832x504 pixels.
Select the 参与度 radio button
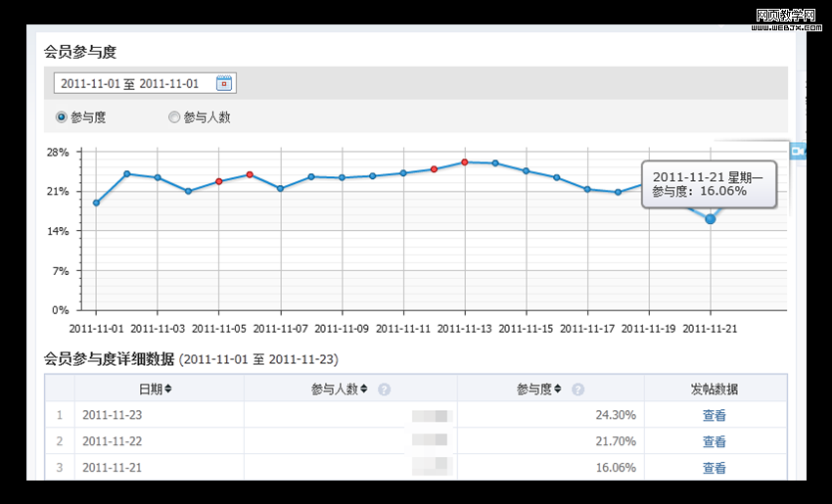(x=62, y=117)
